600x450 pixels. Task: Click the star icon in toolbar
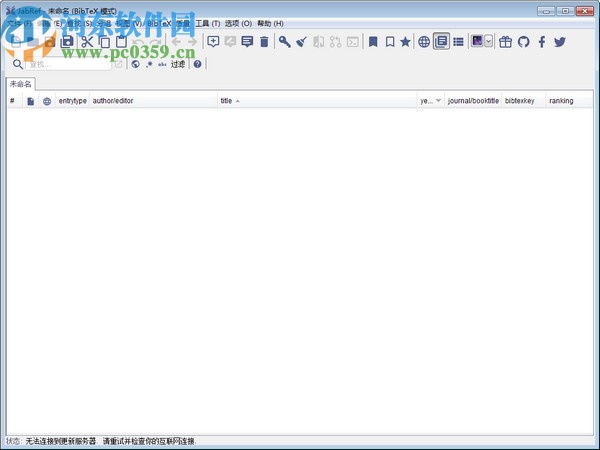click(x=405, y=41)
